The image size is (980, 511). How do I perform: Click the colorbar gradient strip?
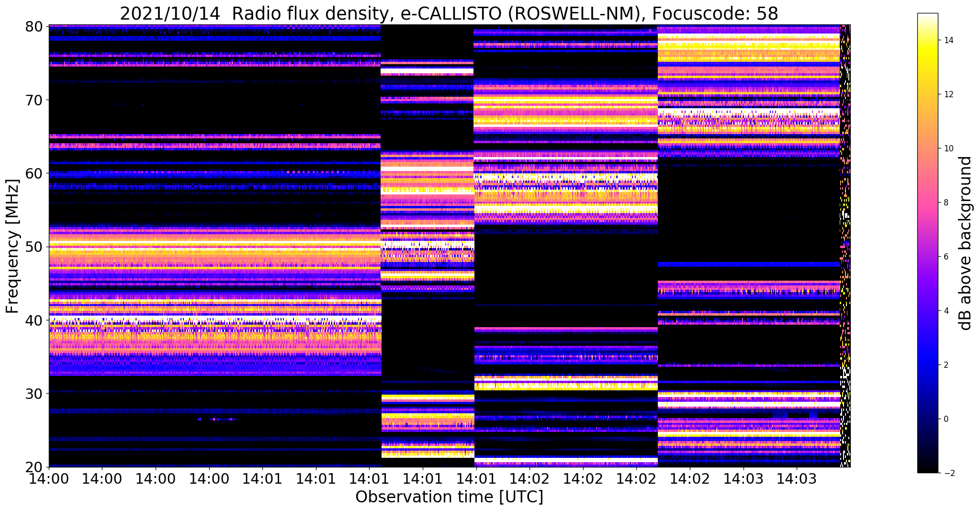927,243
